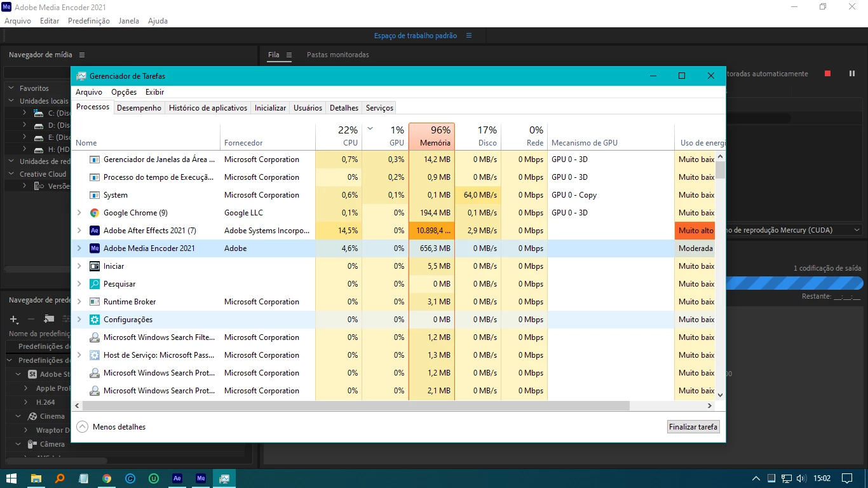868x488 pixels.
Task: Open the Fila panel menu icon
Action: point(288,55)
